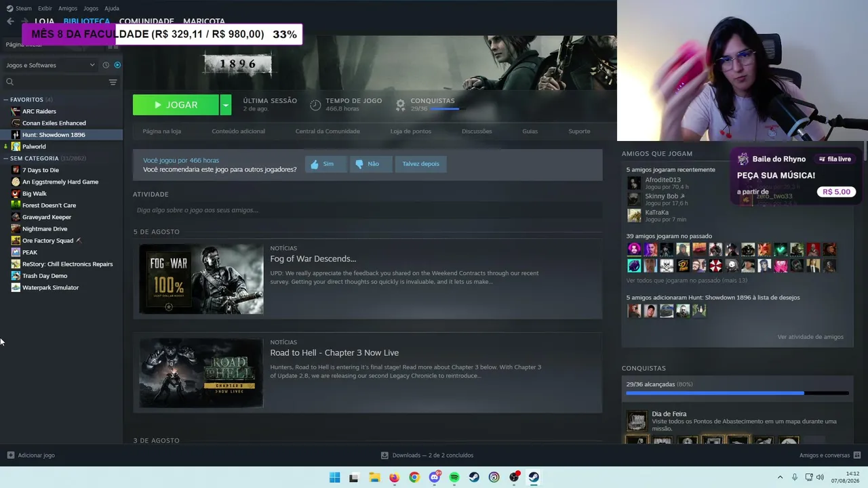Viewport: 868px width, 488px height.
Task: Click the Downloads icon in the bottom bar
Action: pos(384,455)
